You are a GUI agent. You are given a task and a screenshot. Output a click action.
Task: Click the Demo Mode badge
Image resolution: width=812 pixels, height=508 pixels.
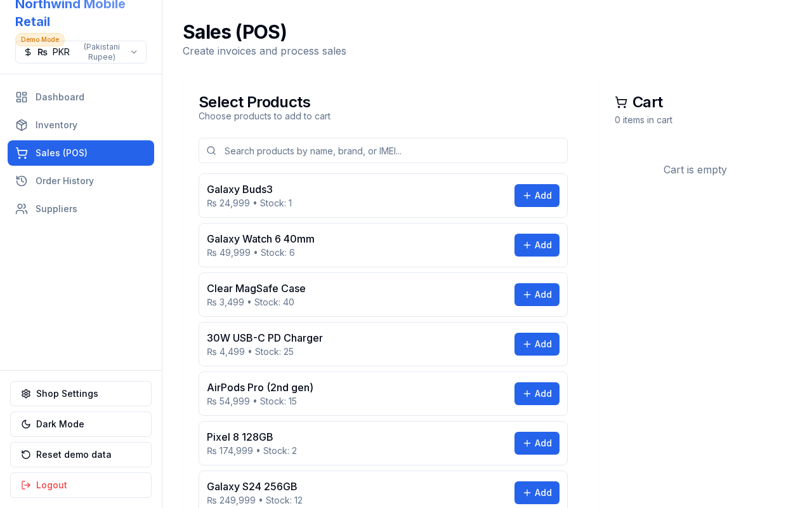[x=40, y=39]
